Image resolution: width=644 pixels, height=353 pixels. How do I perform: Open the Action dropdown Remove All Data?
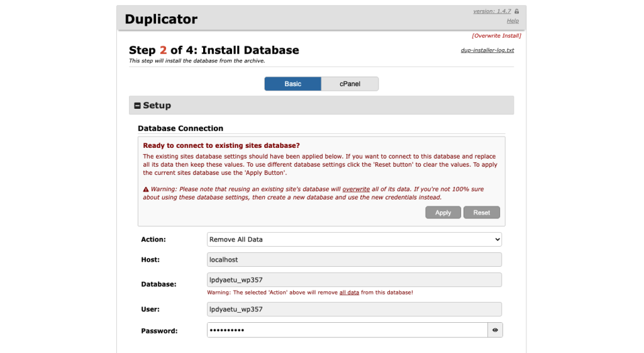pyautogui.click(x=354, y=239)
